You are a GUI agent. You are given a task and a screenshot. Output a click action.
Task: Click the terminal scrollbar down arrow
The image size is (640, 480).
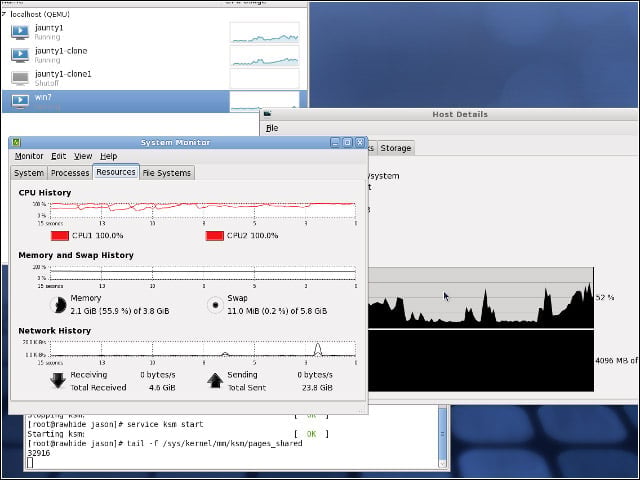[442, 464]
